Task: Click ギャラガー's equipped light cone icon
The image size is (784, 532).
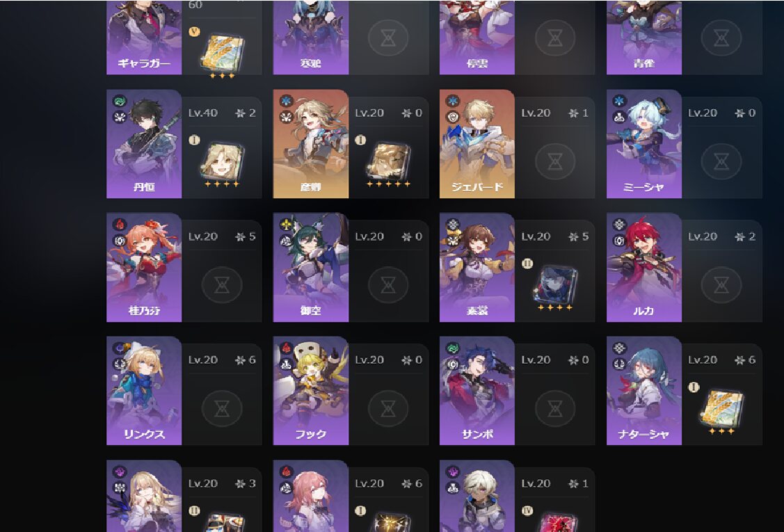Action: click(222, 52)
